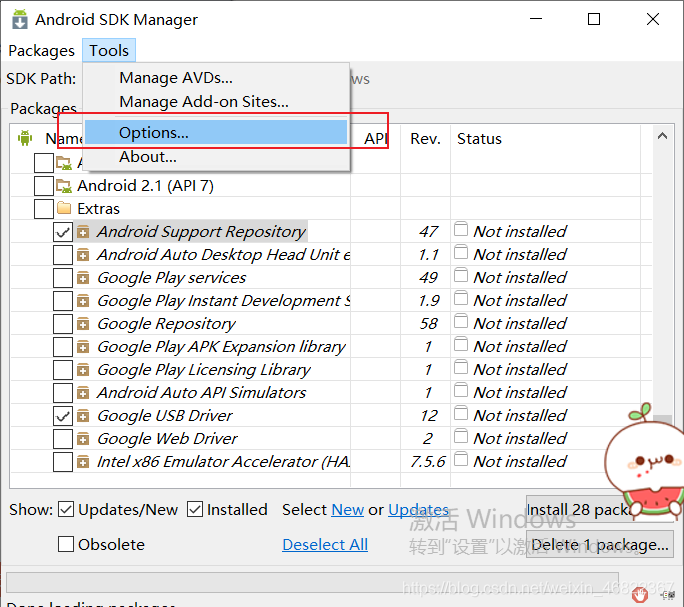
Task: Toggle the Updates/New show filter
Action: pyautogui.click(x=66, y=509)
